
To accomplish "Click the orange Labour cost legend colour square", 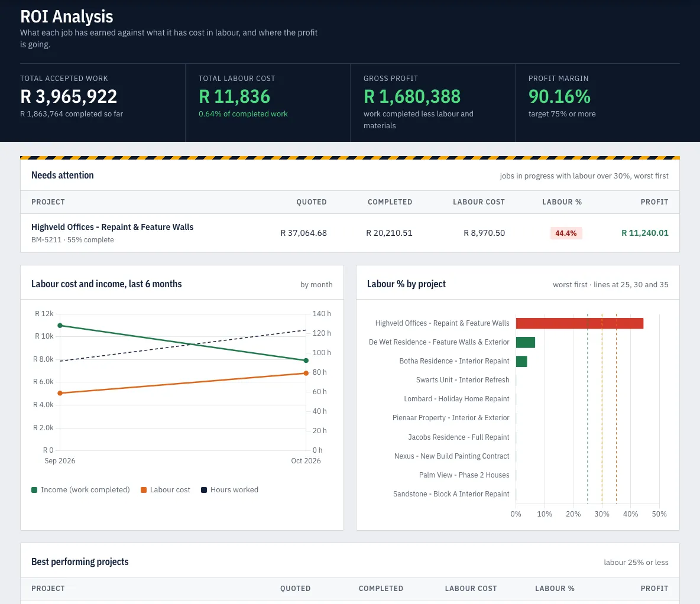I will (144, 490).
